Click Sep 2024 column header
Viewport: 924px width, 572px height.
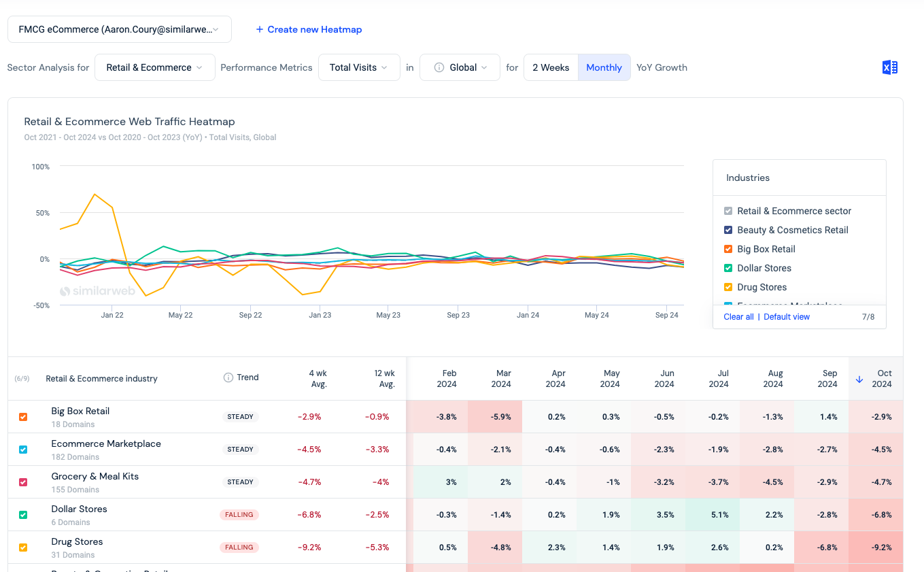827,379
